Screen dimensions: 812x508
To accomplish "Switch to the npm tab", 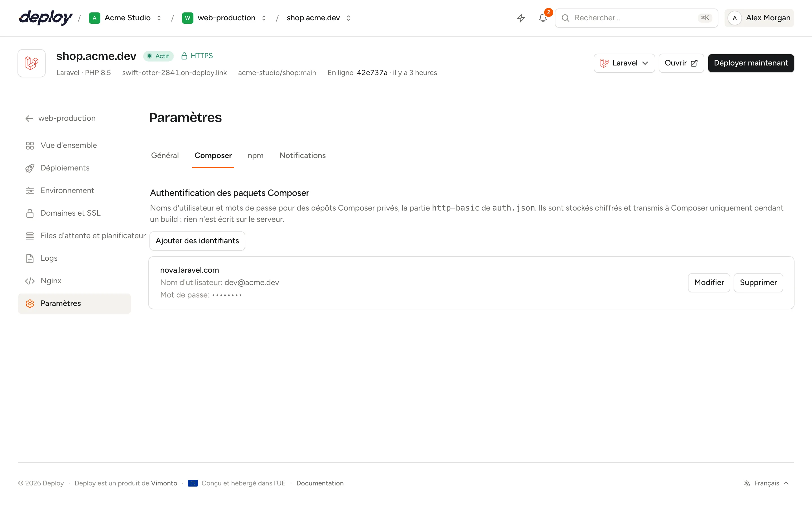I will [x=255, y=156].
